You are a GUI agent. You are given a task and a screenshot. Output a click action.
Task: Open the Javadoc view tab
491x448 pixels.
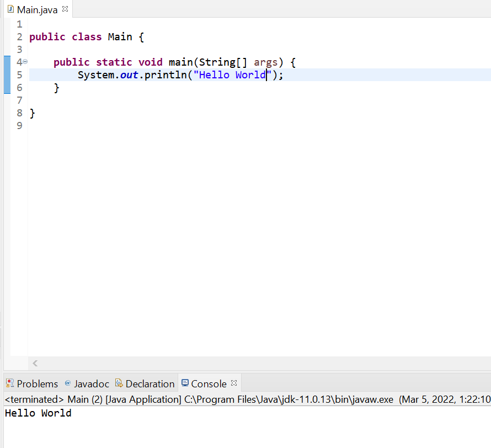pyautogui.click(x=87, y=383)
